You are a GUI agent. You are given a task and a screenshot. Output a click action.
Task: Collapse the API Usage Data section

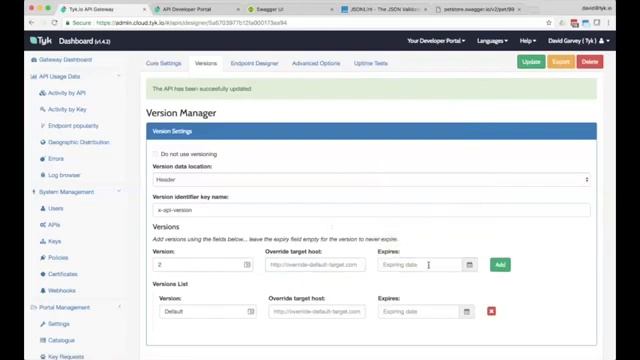point(119,76)
